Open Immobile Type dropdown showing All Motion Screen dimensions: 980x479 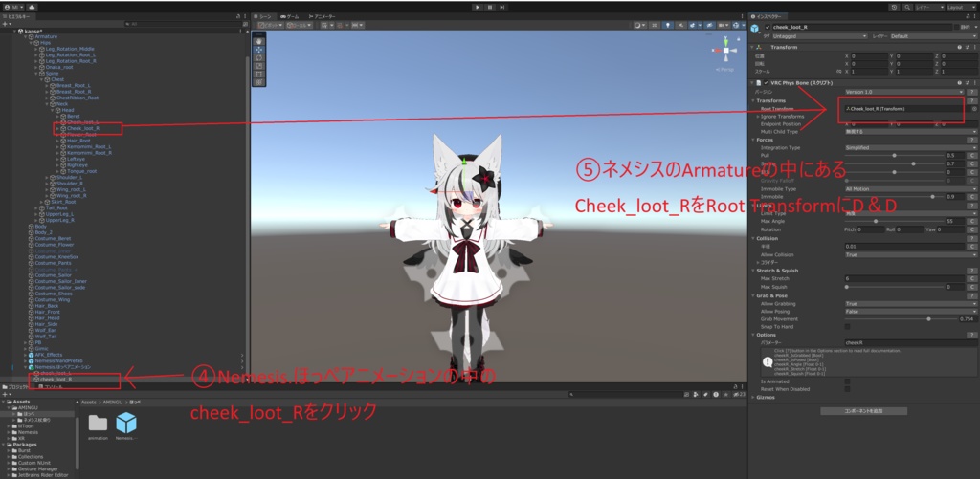click(911, 188)
